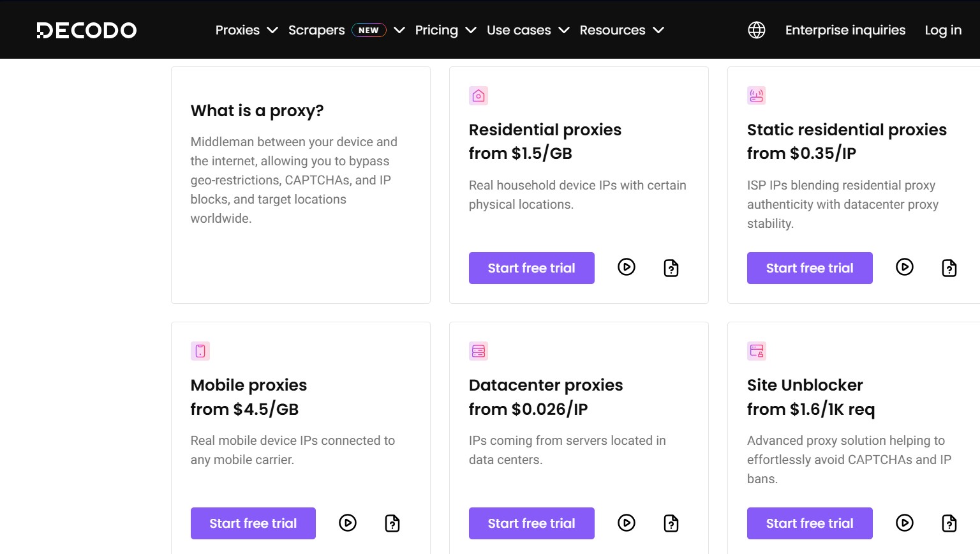This screenshot has height=554, width=980.
Task: Play the Mobile proxies video
Action: pos(348,523)
